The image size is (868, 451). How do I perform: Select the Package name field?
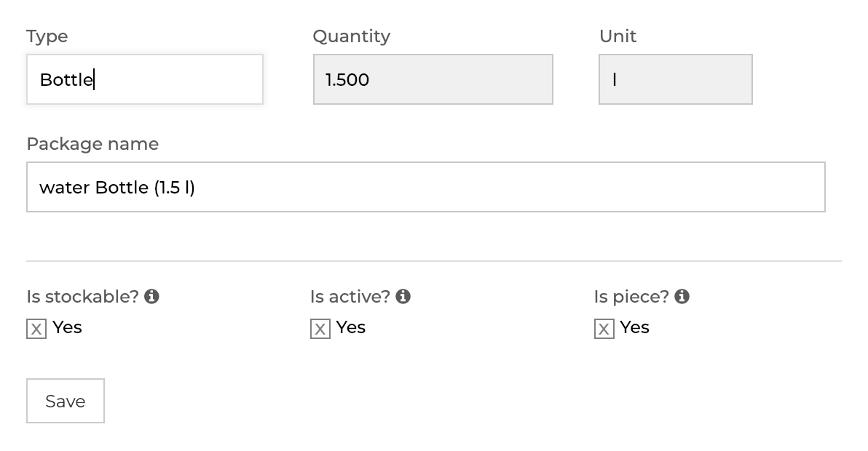point(425,187)
